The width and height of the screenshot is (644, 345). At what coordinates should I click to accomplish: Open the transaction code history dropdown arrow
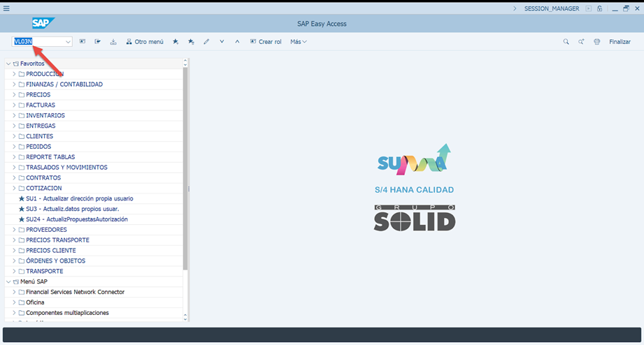coord(68,42)
